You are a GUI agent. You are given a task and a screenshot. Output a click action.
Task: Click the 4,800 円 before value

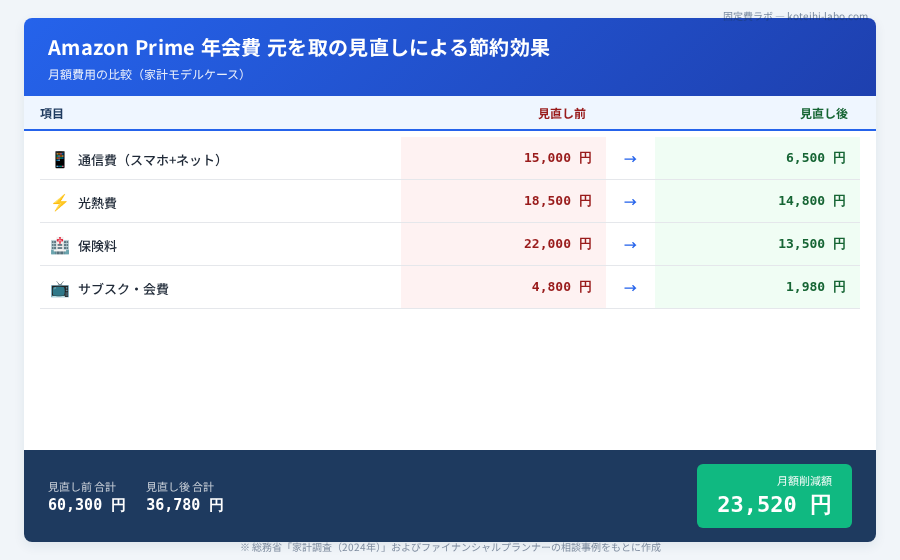561,287
